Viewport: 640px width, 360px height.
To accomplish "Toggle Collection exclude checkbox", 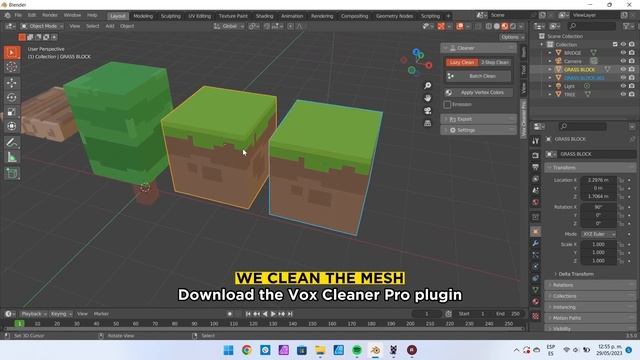I will [x=615, y=44].
